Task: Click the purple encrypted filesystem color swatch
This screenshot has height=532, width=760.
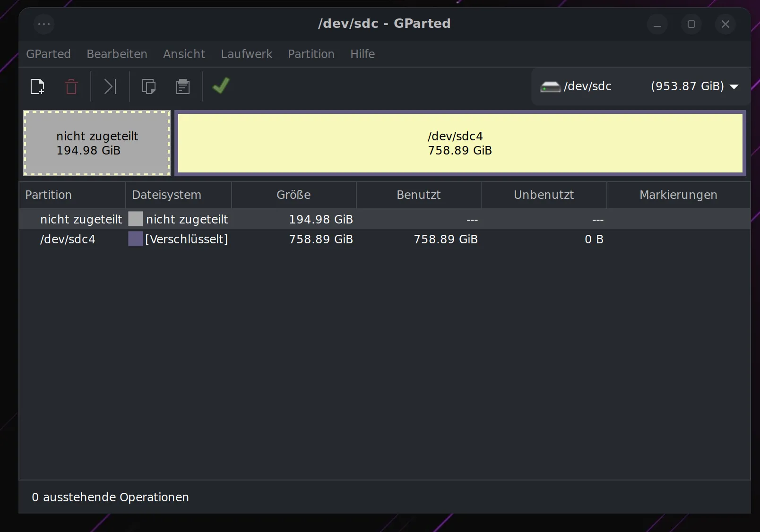Action: [136, 239]
